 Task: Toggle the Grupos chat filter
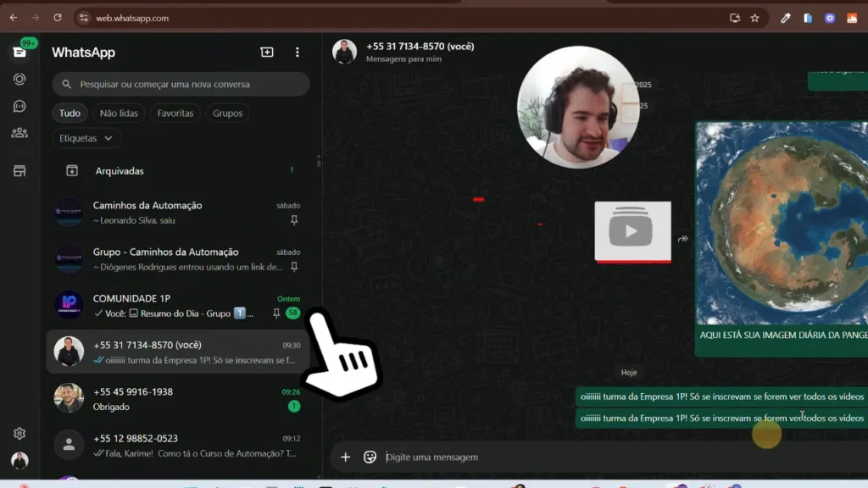(227, 114)
